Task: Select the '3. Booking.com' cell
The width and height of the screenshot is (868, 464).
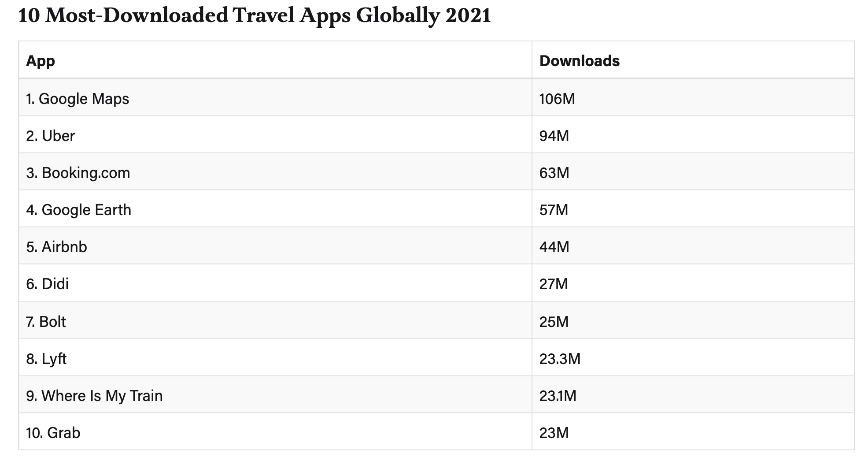Action: (275, 172)
